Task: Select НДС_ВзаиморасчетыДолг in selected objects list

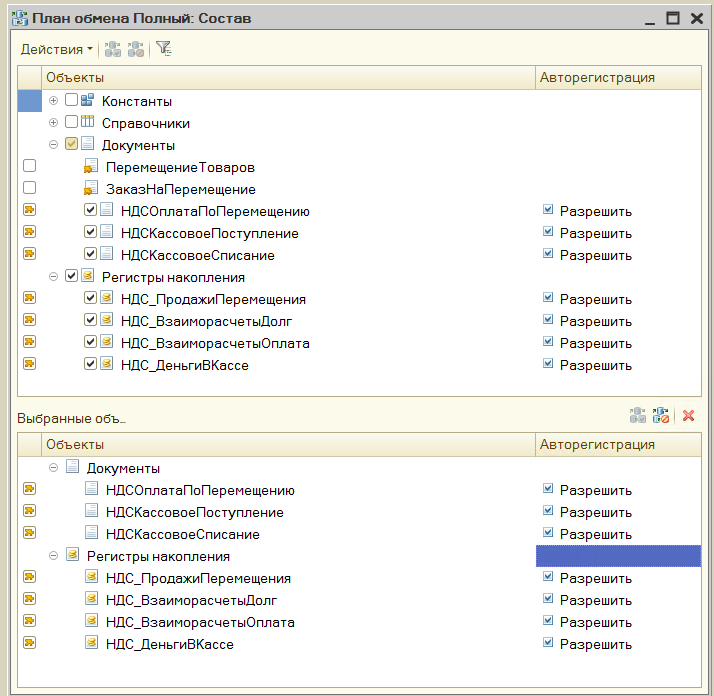Action: pyautogui.click(x=191, y=600)
